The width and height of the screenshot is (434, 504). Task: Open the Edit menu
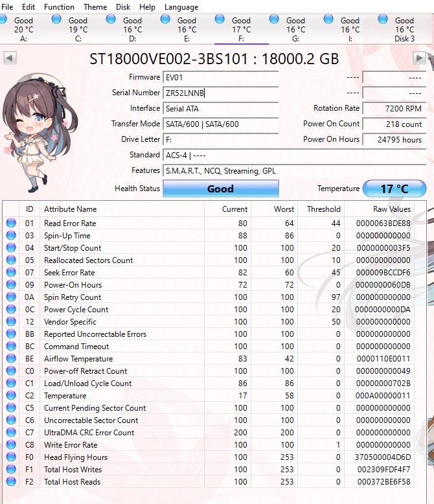(29, 6)
